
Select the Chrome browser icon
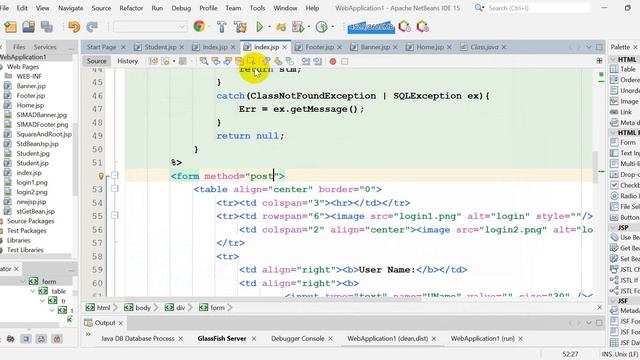click(x=199, y=27)
